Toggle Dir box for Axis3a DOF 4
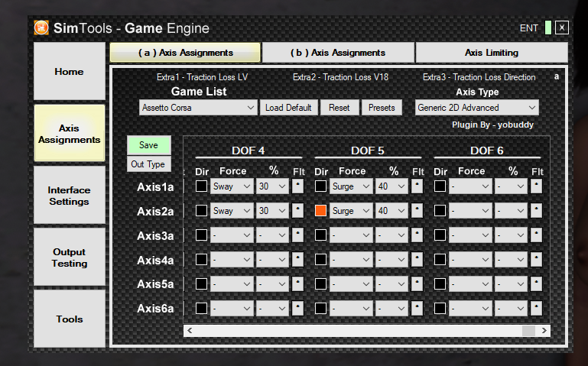 [201, 235]
